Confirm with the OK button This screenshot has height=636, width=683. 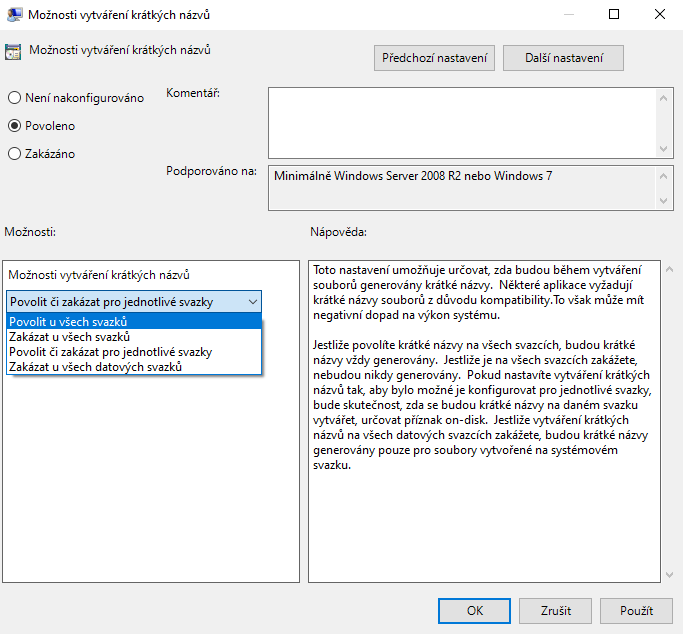coord(475,610)
